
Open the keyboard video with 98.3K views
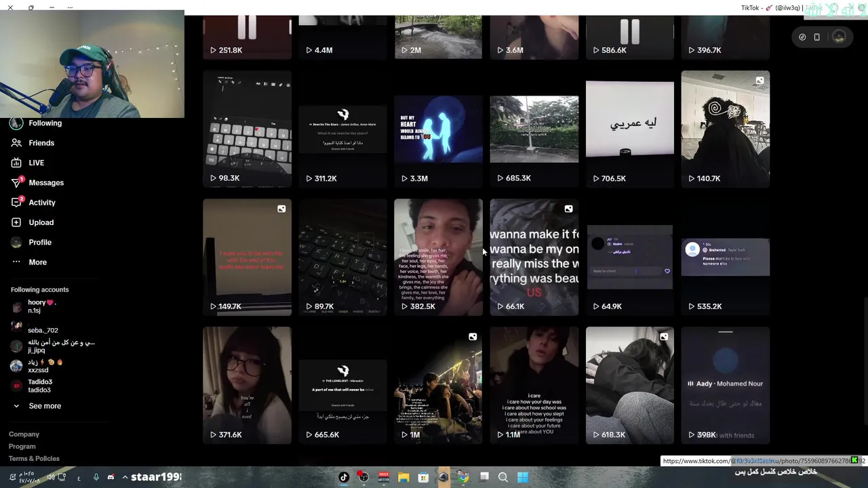click(247, 129)
